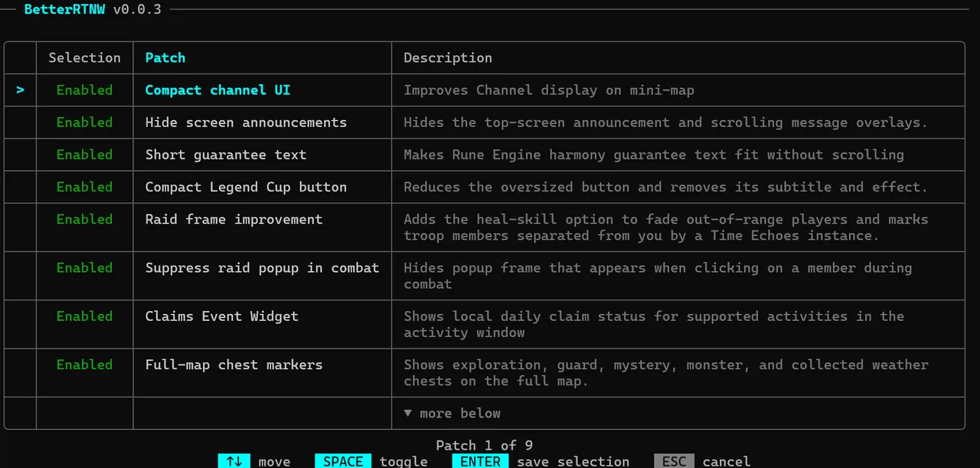Viewport: 980px width, 468px height.
Task: Click the > cursor marker on first row
Action: click(20, 90)
